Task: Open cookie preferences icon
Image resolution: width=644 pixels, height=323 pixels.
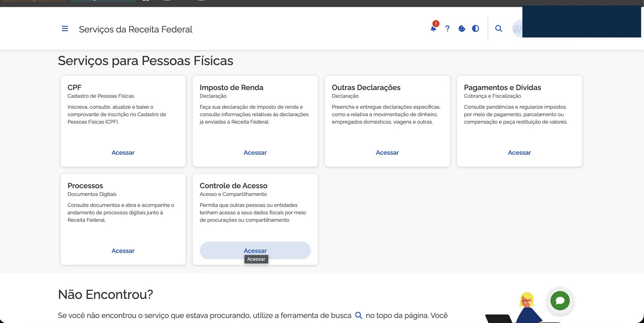Action: click(x=462, y=29)
